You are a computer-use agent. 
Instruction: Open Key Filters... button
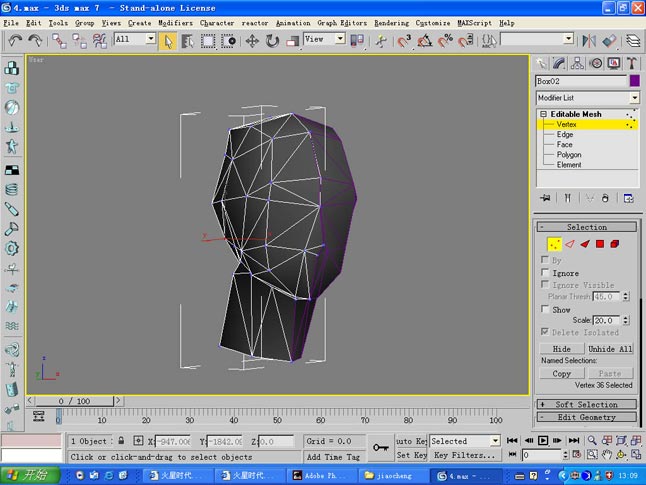465,455
